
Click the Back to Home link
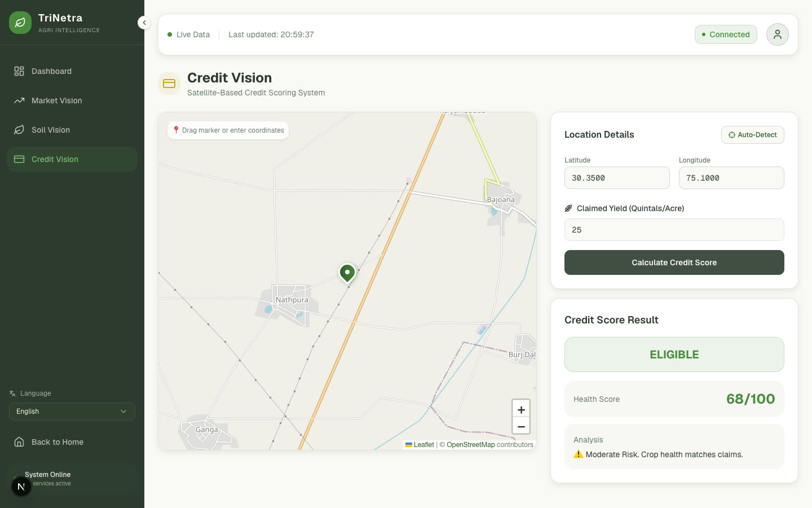click(x=72, y=442)
